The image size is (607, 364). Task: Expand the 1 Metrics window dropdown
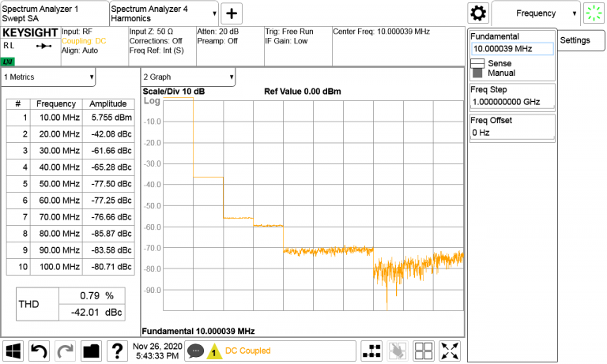click(x=49, y=77)
